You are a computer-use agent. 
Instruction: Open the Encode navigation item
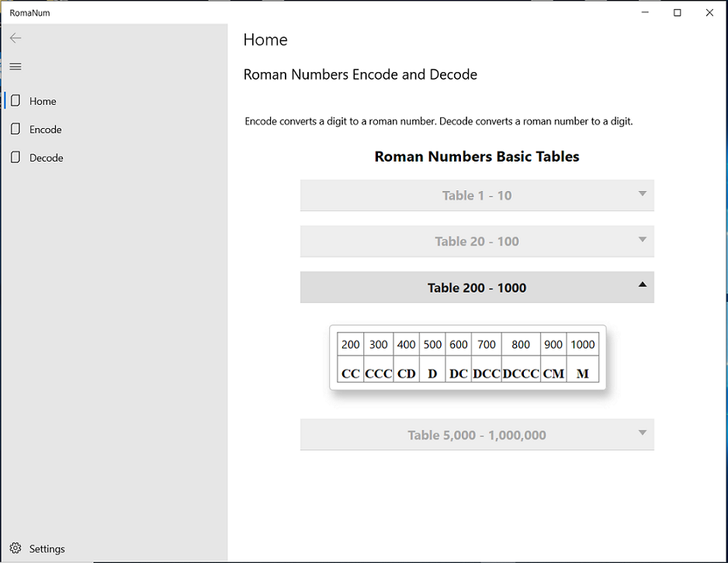tap(114, 129)
